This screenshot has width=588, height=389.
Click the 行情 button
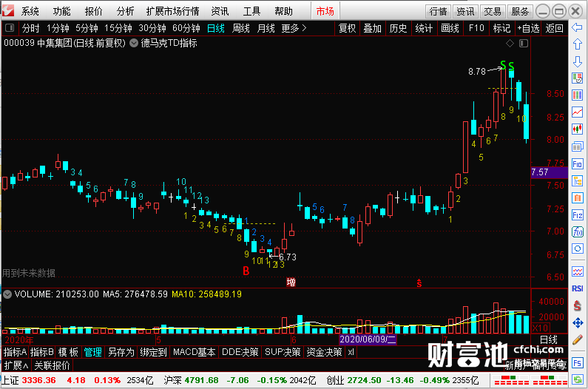[438, 11]
